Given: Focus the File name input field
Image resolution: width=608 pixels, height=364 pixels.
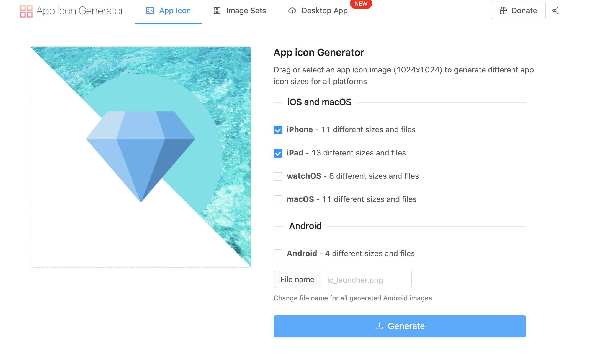Looking at the screenshot, I should [366, 280].
